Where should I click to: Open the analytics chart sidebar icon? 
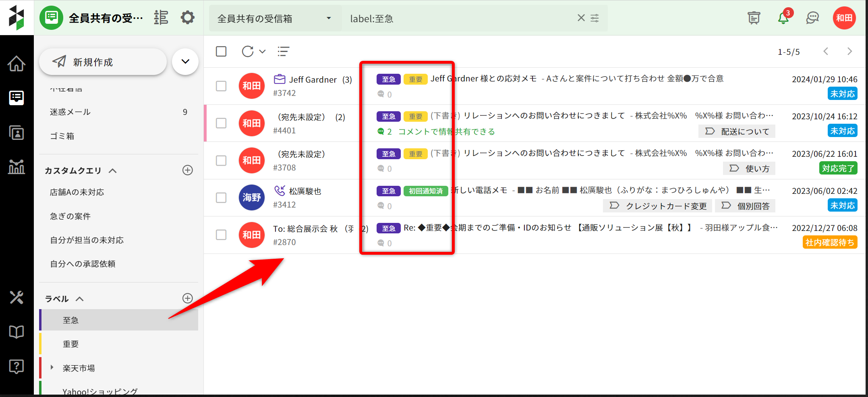(x=17, y=166)
